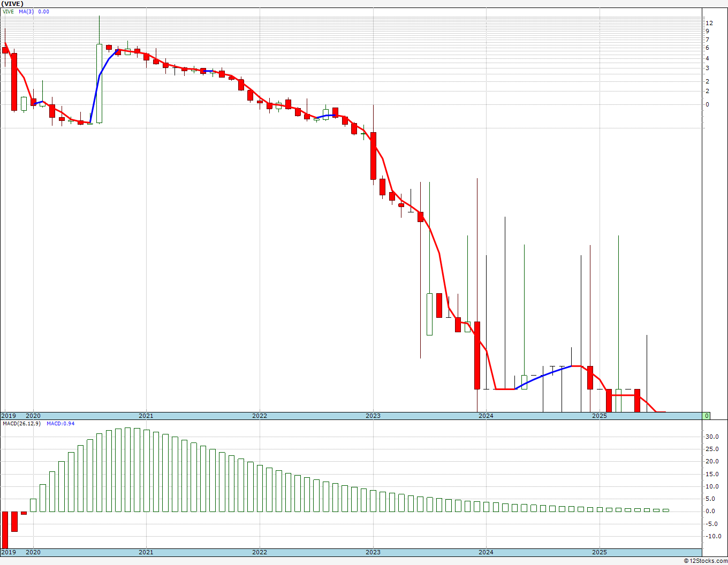Click price axis value 12
This screenshot has height=565, width=728.
tap(709, 23)
